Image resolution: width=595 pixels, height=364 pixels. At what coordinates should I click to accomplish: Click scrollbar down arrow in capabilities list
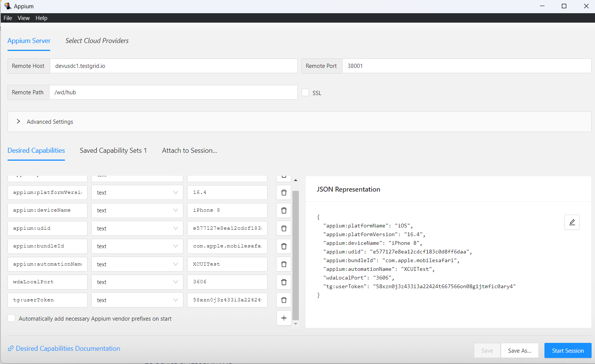tap(296, 324)
